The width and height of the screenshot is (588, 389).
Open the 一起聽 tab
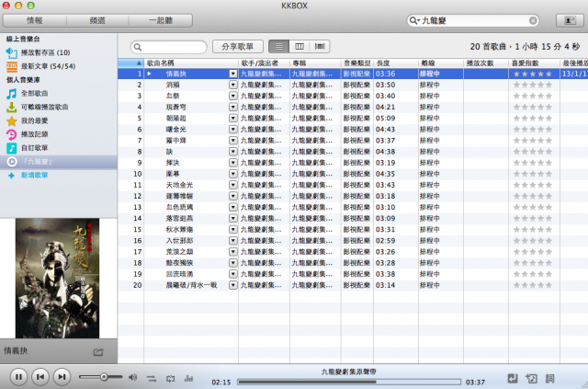[x=161, y=20]
